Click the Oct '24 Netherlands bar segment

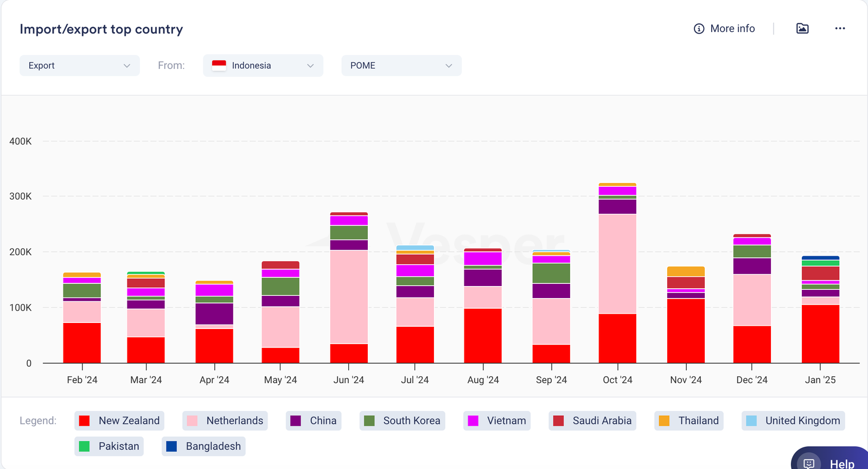tap(617, 264)
